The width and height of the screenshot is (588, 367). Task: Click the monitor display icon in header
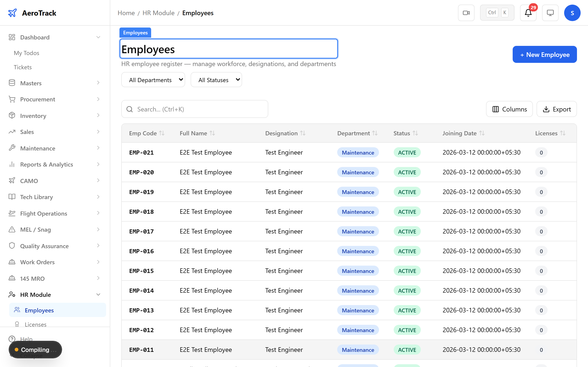(550, 13)
